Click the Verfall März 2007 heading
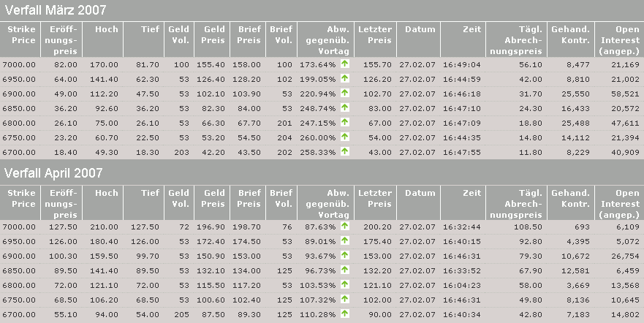 (56, 10)
